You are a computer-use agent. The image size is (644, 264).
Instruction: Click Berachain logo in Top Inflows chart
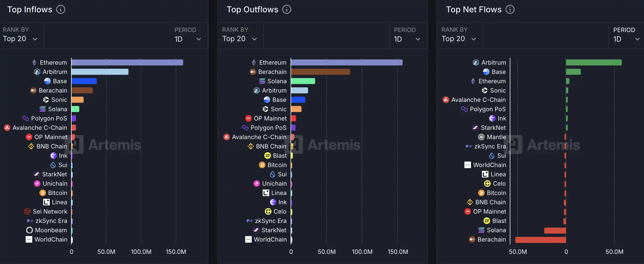point(33,90)
